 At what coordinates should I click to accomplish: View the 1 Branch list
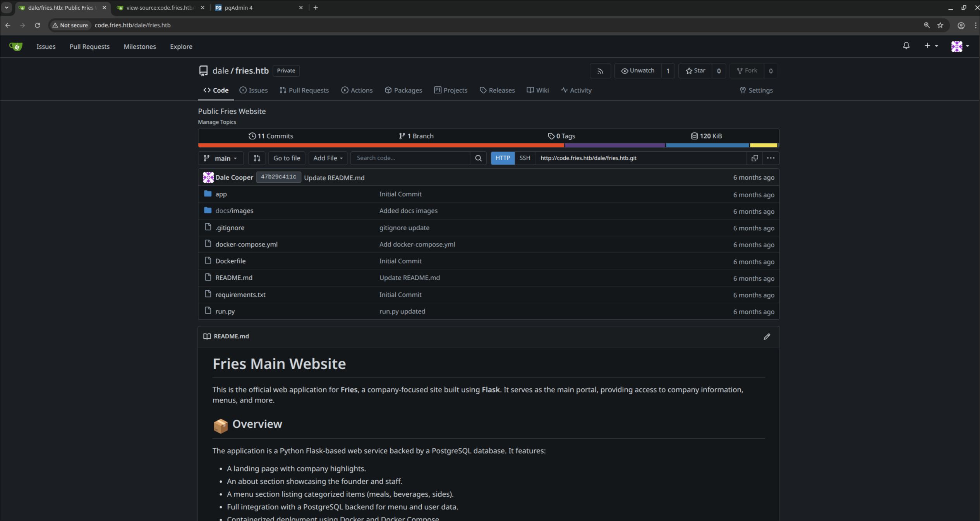pyautogui.click(x=416, y=136)
